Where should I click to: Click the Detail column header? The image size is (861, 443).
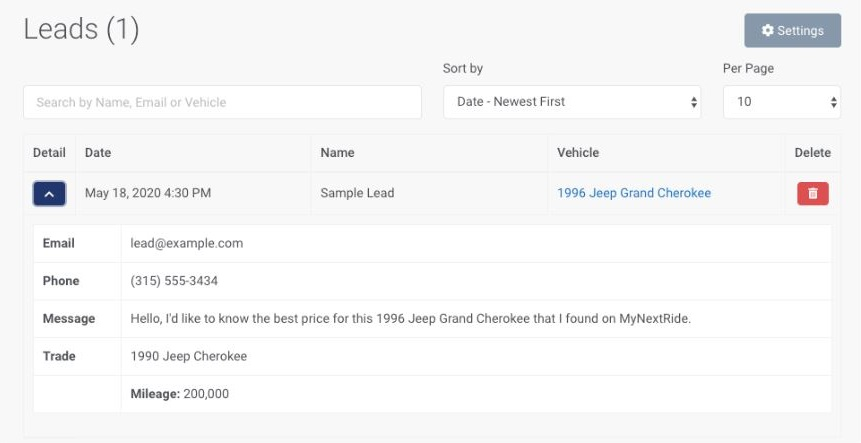(x=49, y=153)
